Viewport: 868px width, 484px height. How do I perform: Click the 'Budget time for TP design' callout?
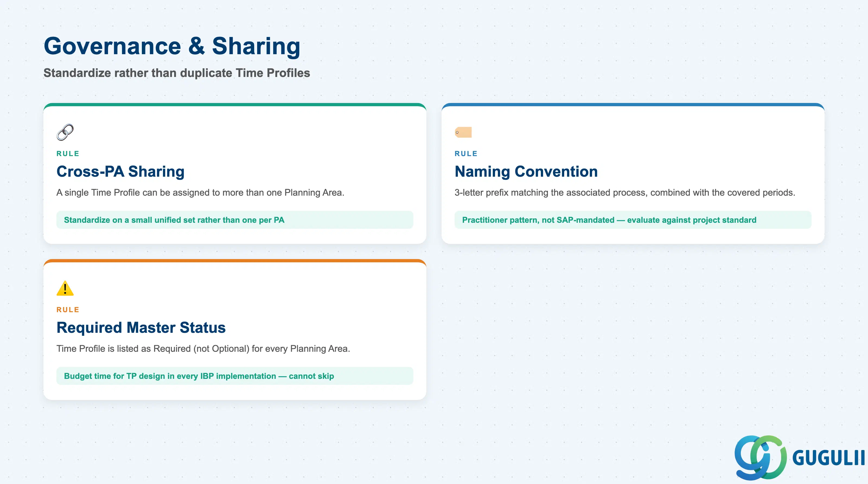click(x=235, y=376)
